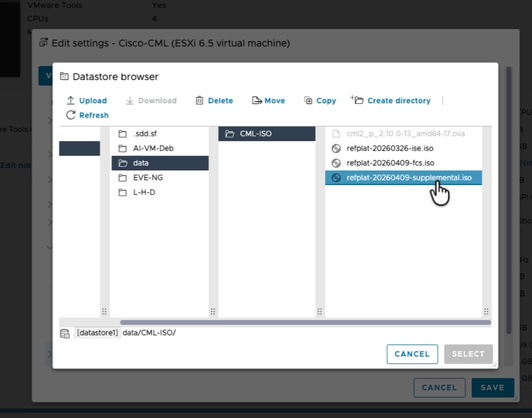Click the column handle below L-H-D
This screenshot has width=532, height=418.
[x=212, y=311]
